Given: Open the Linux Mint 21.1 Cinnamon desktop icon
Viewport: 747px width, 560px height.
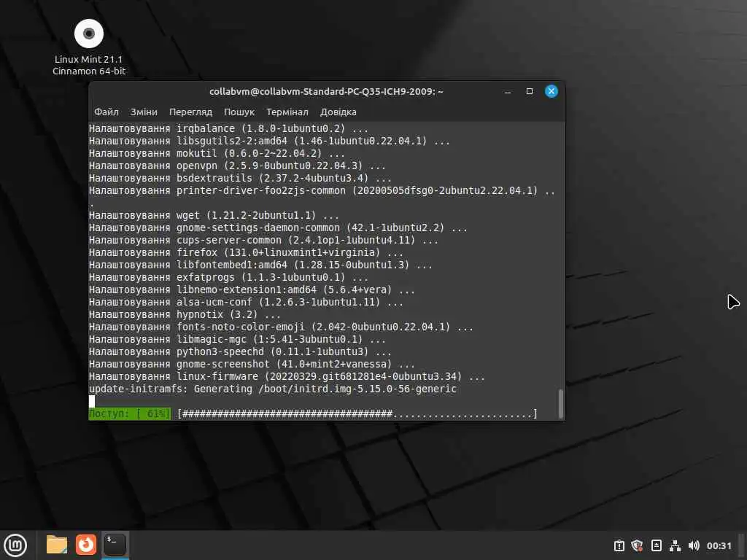Looking at the screenshot, I should (x=89, y=47).
